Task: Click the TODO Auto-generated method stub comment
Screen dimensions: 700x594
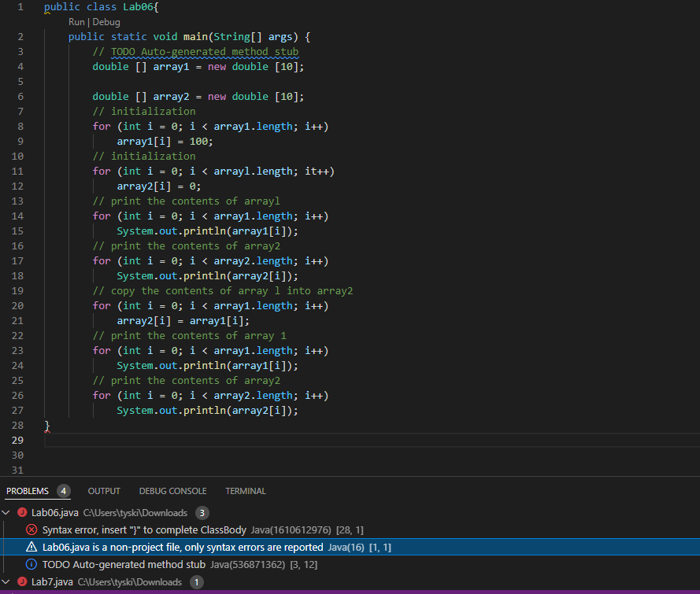Action: tap(205, 52)
